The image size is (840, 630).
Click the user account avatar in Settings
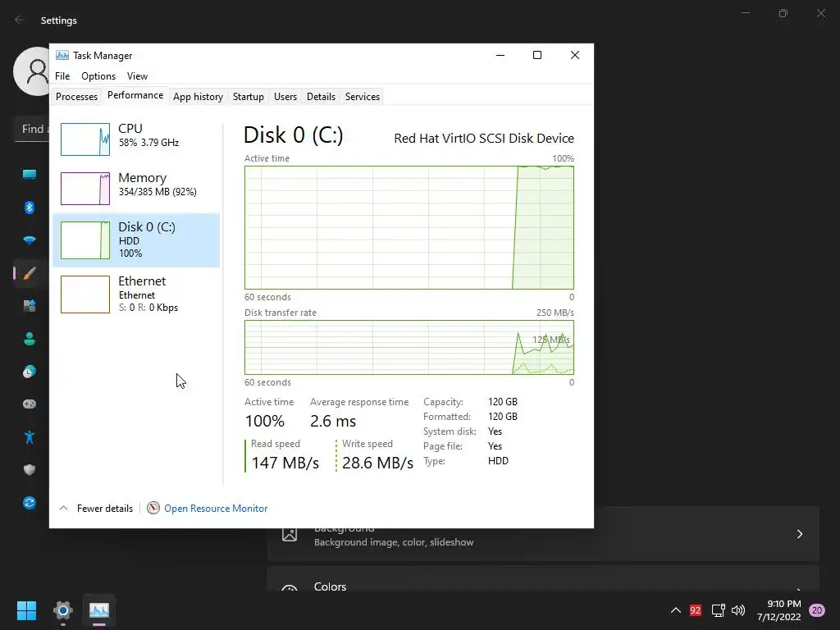click(32, 71)
